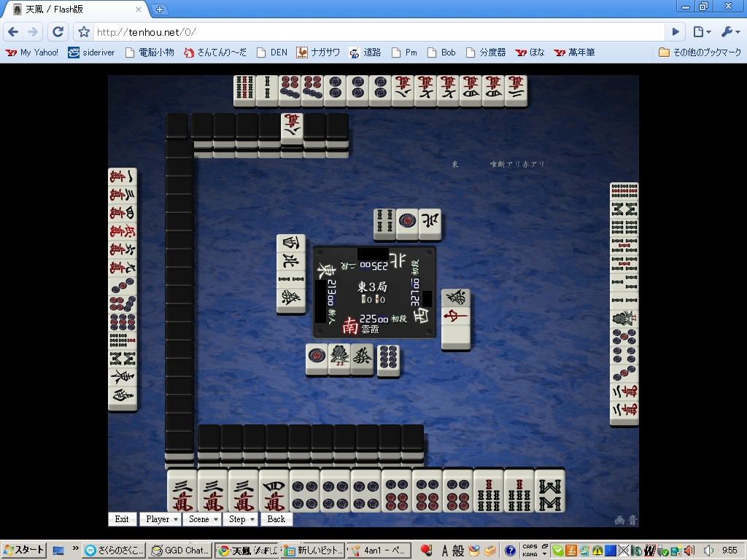Switch to the 4an1 taskbar window
747x560 pixels.
pos(379,551)
